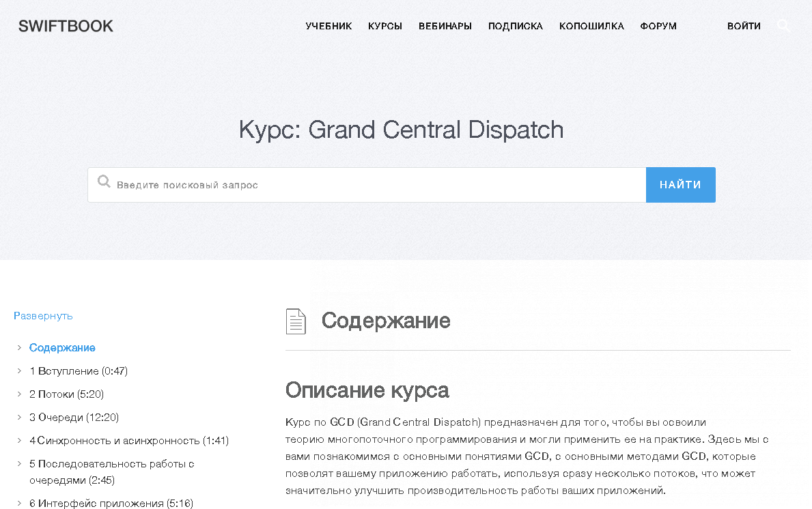Screen dimensions: 812x509
Task: Open lesson 6 Интерфейс приложения
Action: [111, 504]
